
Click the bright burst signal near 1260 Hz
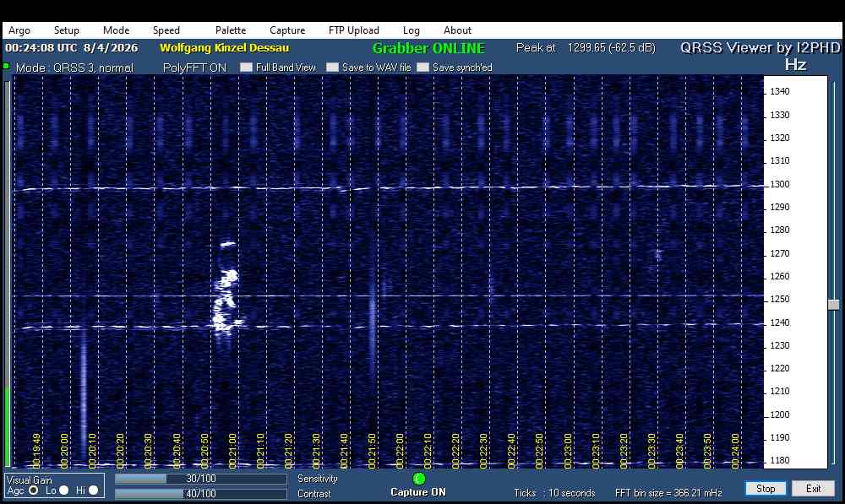(226, 295)
